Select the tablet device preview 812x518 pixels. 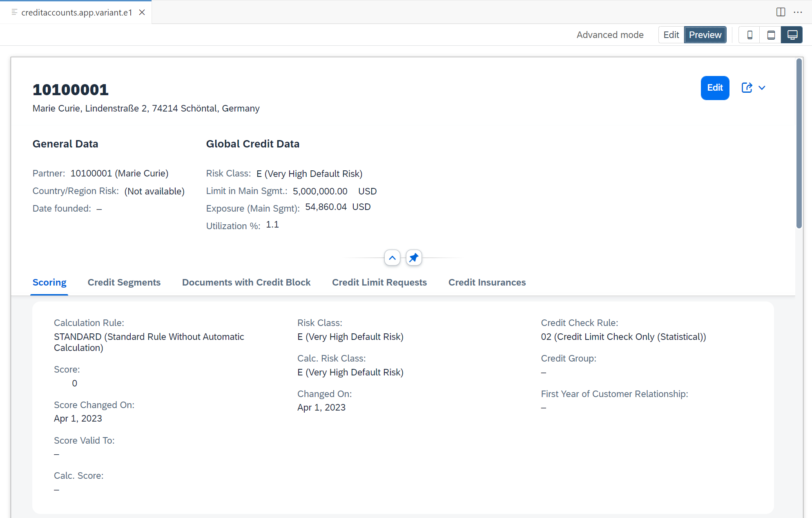(x=771, y=35)
